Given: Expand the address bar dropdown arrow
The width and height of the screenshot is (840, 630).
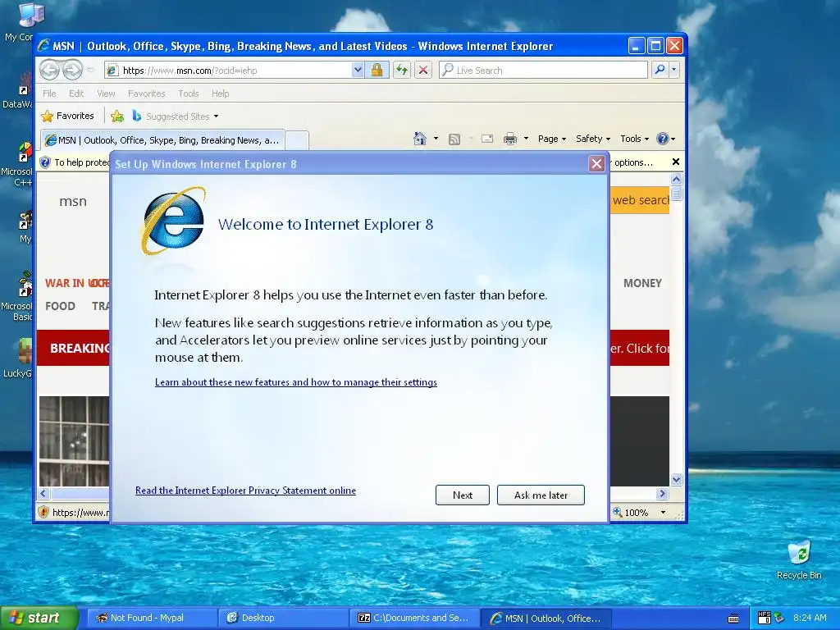Looking at the screenshot, I should [358, 71].
